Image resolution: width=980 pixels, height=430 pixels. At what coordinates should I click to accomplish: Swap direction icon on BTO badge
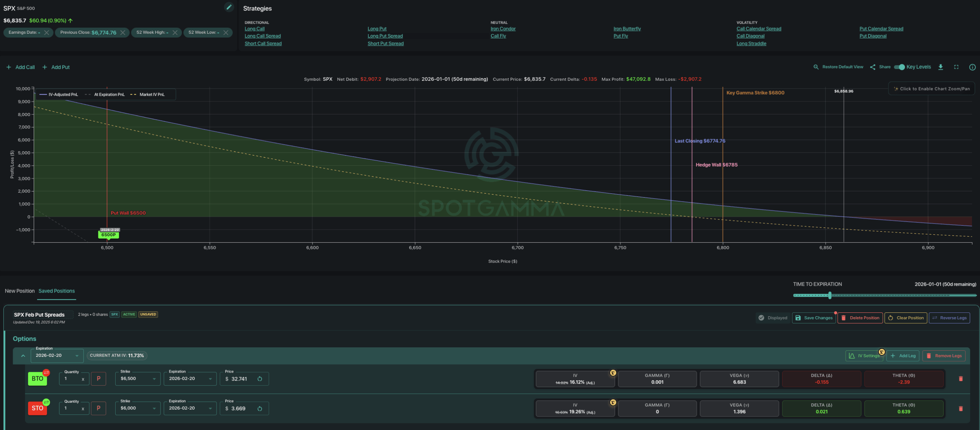(46, 373)
